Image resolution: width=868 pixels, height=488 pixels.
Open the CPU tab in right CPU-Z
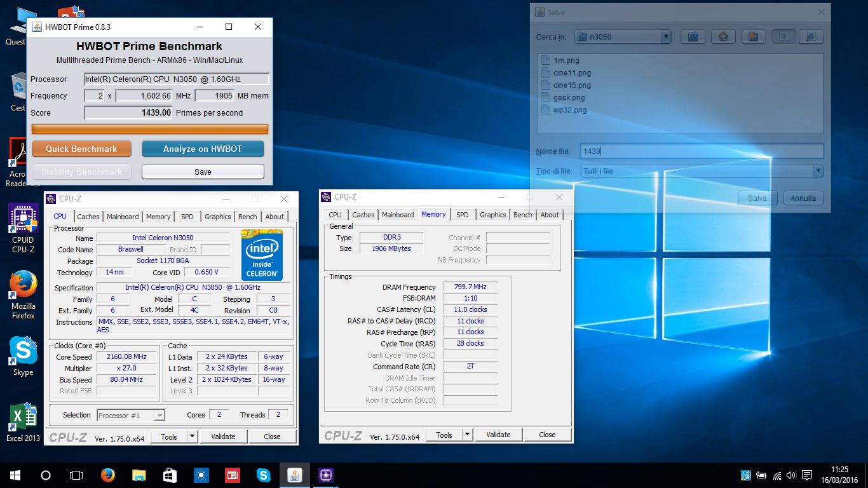pyautogui.click(x=336, y=215)
